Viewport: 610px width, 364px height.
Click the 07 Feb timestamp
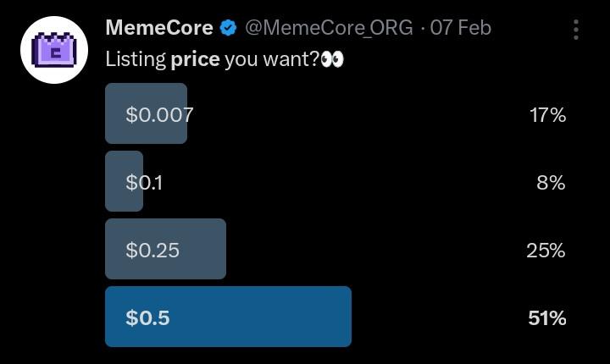click(x=461, y=28)
